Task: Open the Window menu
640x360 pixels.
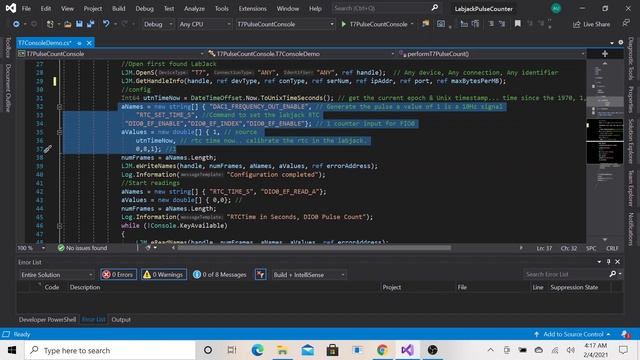Action: [288, 9]
